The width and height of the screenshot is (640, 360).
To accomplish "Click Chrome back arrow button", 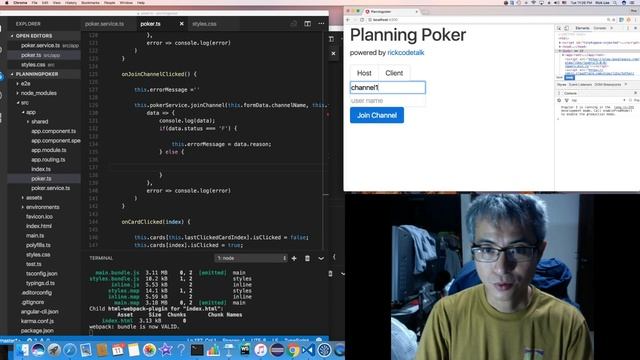I will [x=348, y=20].
